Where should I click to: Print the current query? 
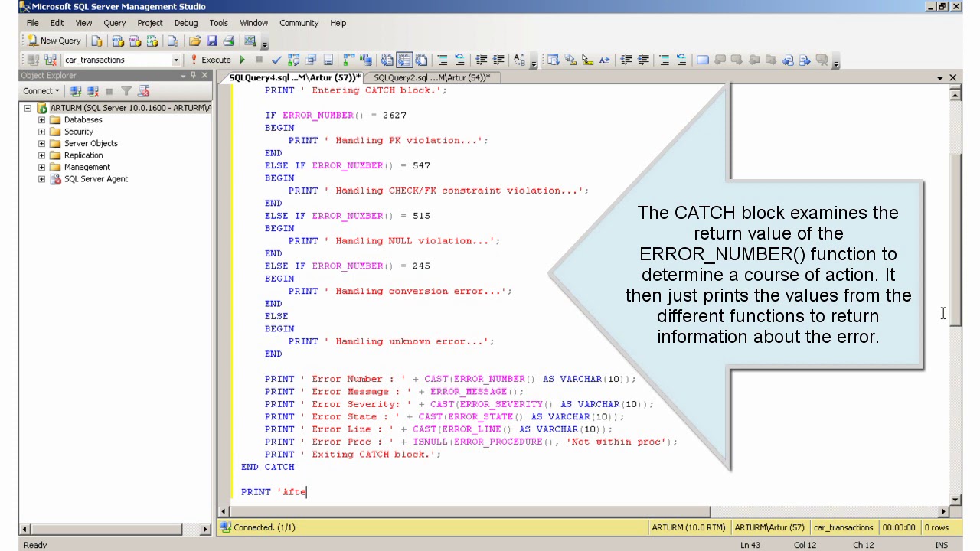(x=228, y=41)
